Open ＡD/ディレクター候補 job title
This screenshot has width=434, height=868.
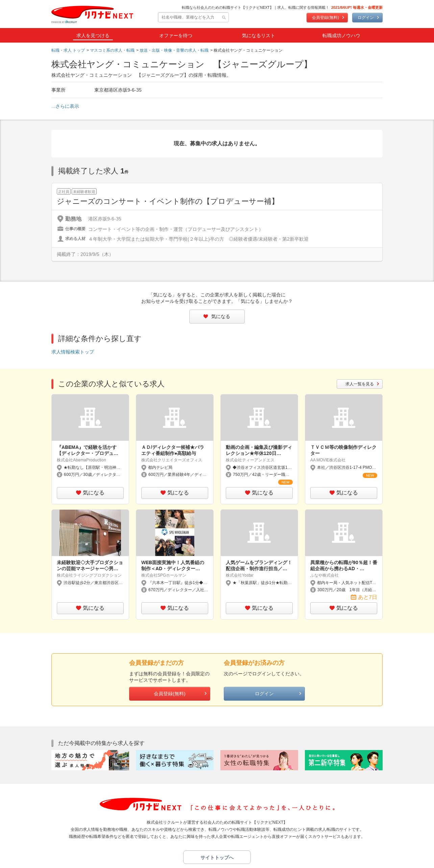click(x=172, y=450)
